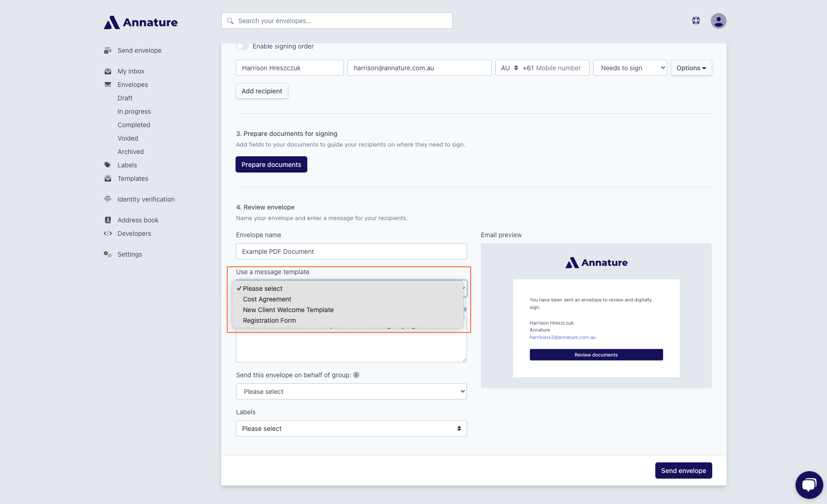Screen dimensions: 827x504
Task: Show Archived envelopes
Action: pyautogui.click(x=131, y=152)
